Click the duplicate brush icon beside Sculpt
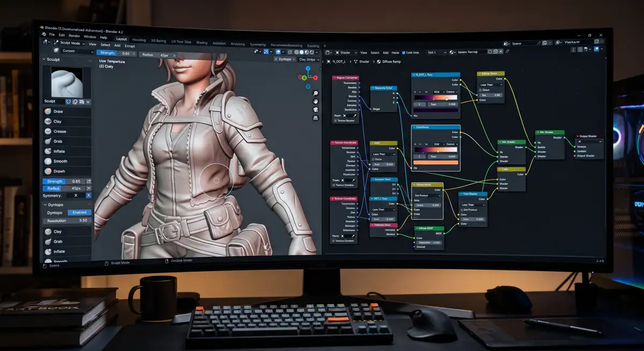This screenshot has width=644, height=351. click(75, 101)
